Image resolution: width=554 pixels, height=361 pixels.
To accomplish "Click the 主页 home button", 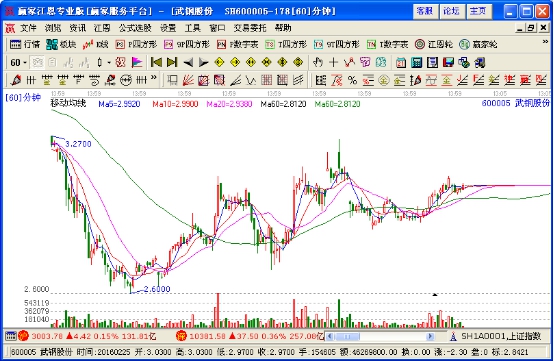I will (x=478, y=11).
